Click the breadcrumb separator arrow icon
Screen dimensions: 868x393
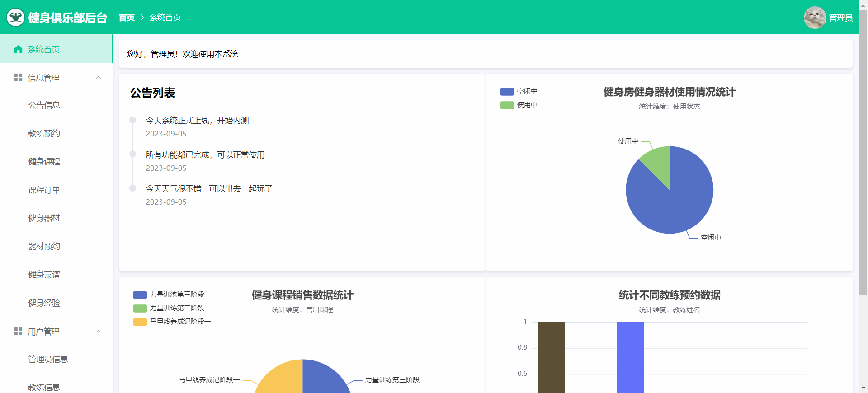click(x=142, y=17)
